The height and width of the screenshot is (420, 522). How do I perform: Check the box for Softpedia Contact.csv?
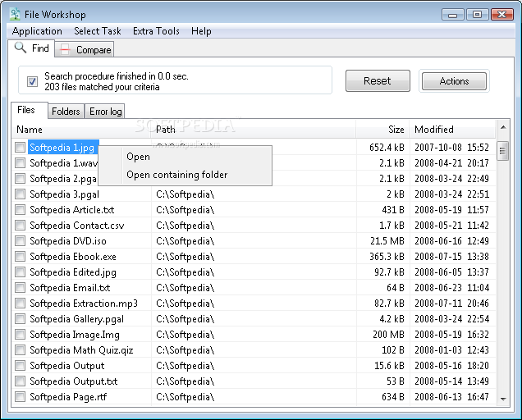click(21, 226)
